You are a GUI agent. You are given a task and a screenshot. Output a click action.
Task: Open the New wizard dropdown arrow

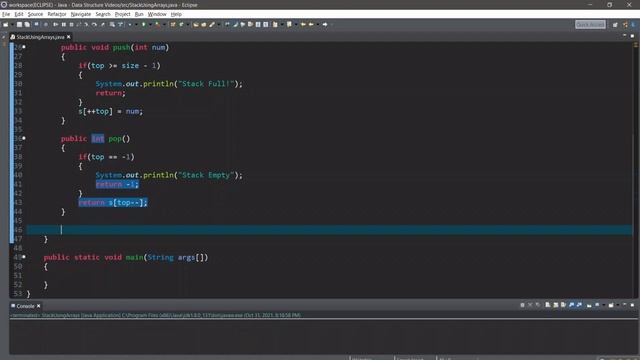tap(12, 24)
